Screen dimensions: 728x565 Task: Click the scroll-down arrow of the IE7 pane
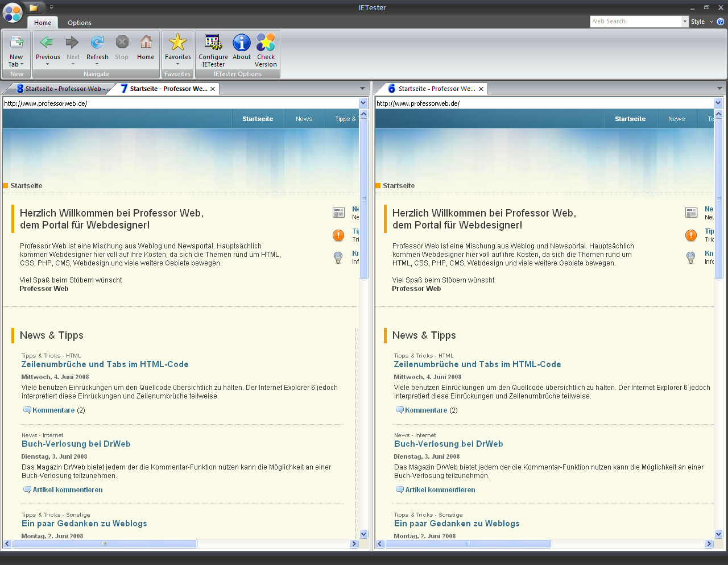[364, 534]
